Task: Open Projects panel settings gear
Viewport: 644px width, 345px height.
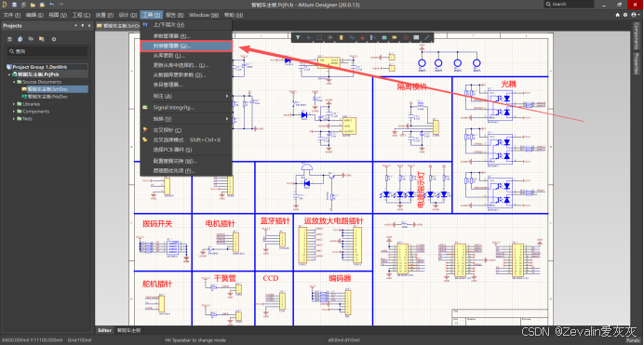Action: coord(54,39)
